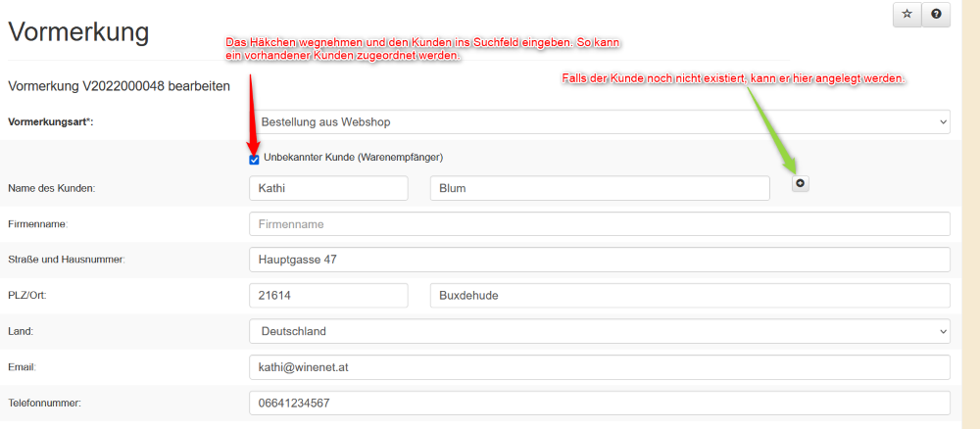Open the Vormerkungsart dropdown
The width and height of the screenshot is (980, 429).
[600, 122]
